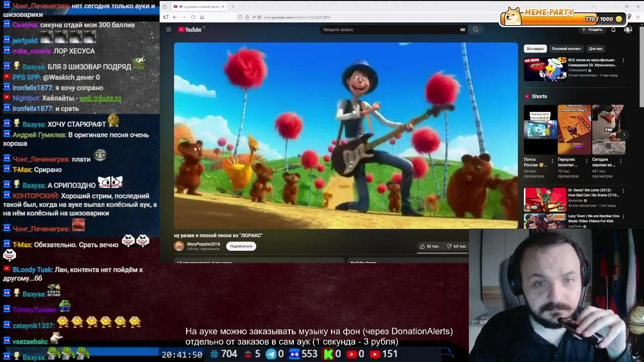Open the Lorax How Bad Can I Be thumbnail
The image size is (644, 362).
click(x=545, y=200)
